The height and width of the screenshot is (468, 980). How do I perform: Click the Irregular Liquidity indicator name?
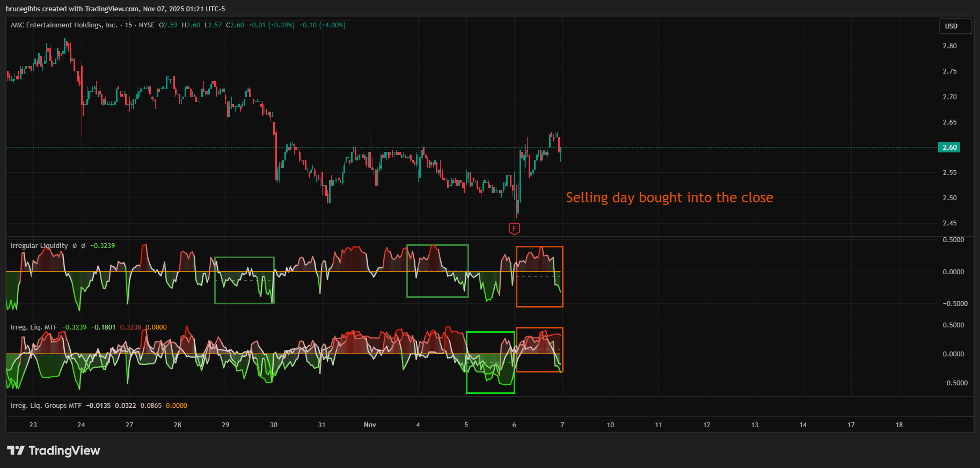pos(39,246)
